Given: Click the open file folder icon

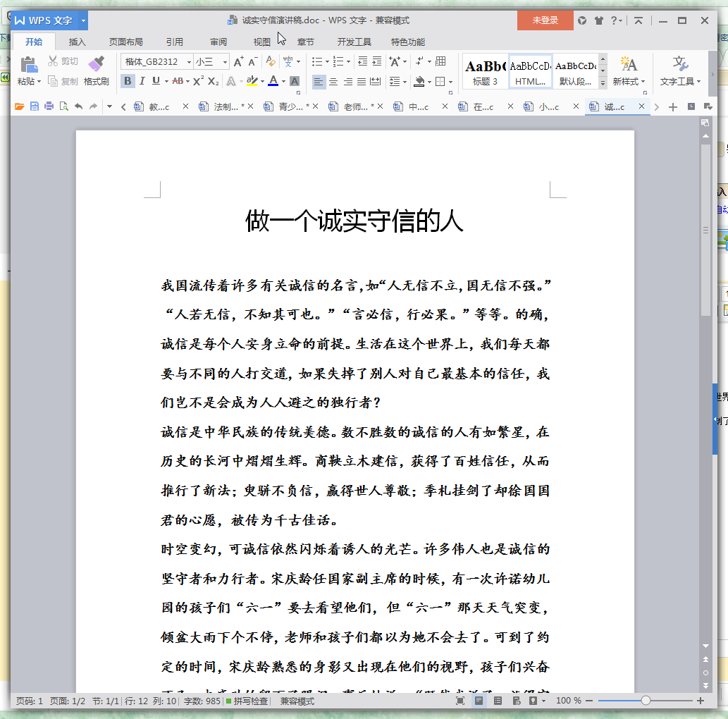Looking at the screenshot, I should (x=20, y=107).
